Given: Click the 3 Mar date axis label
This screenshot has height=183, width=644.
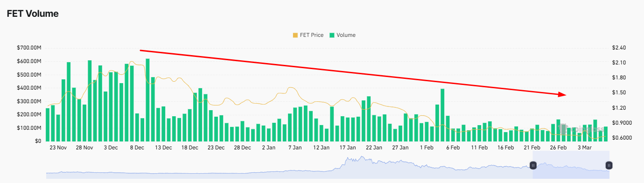Looking at the screenshot, I should 584,148.
